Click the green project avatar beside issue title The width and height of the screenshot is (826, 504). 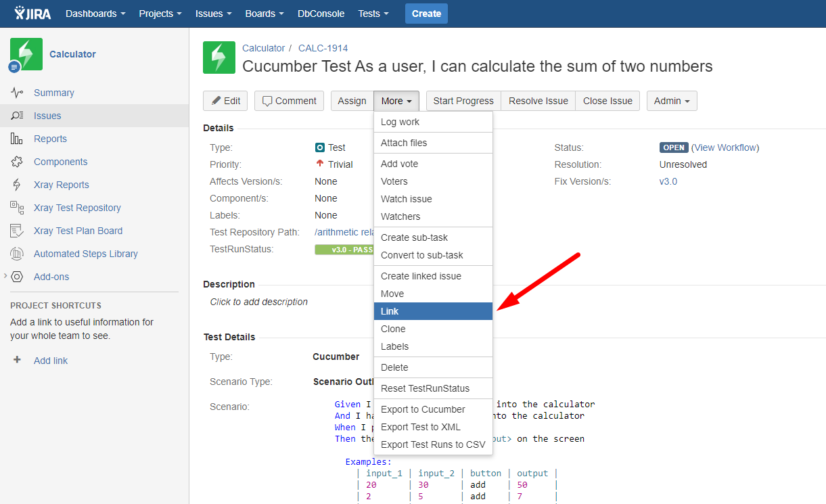(x=219, y=58)
